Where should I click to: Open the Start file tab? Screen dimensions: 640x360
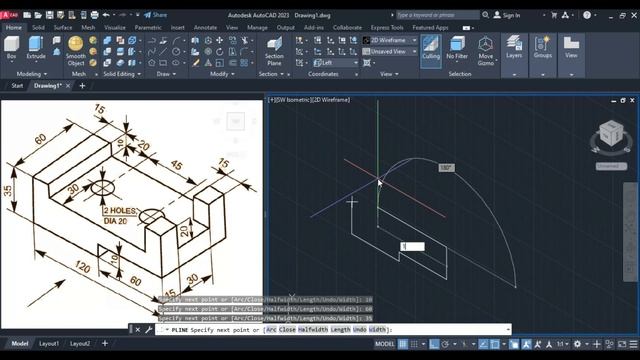[x=17, y=86]
